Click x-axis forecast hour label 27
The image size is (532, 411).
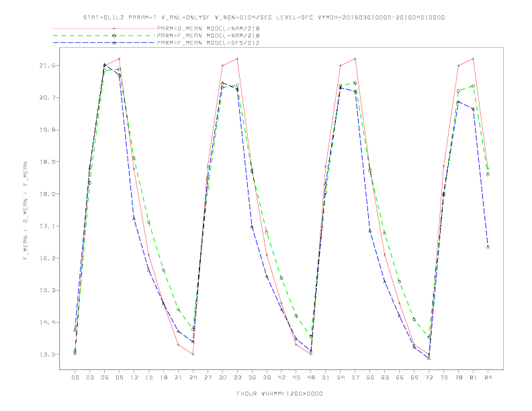tap(208, 377)
